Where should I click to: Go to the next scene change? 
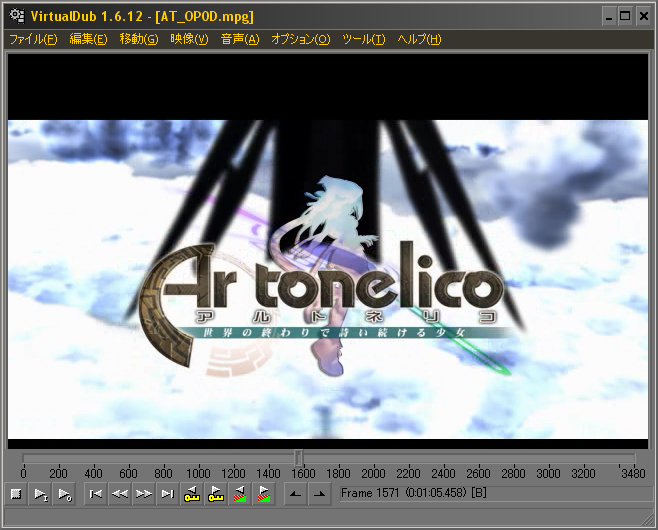pos(264,494)
